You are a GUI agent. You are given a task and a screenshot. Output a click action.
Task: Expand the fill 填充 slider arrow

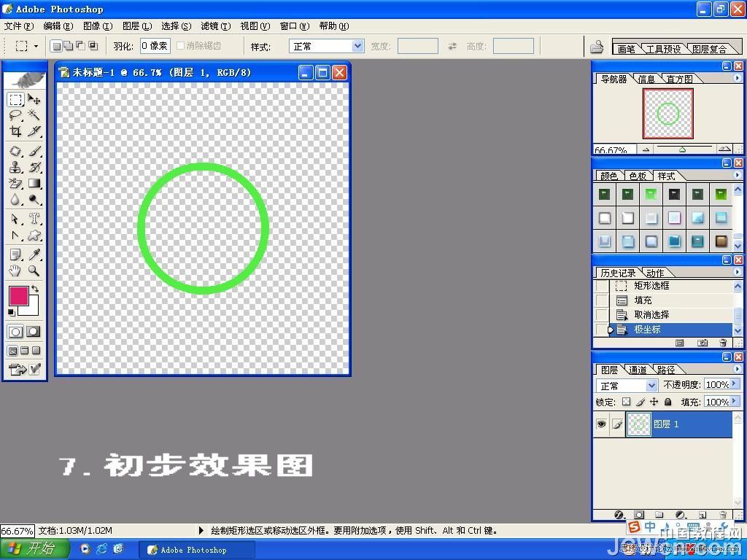pyautogui.click(x=734, y=401)
